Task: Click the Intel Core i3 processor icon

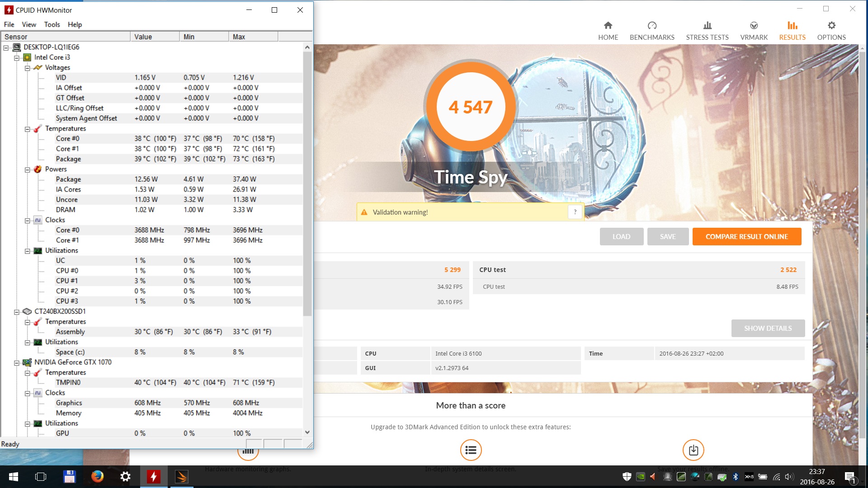Action: click(27, 57)
